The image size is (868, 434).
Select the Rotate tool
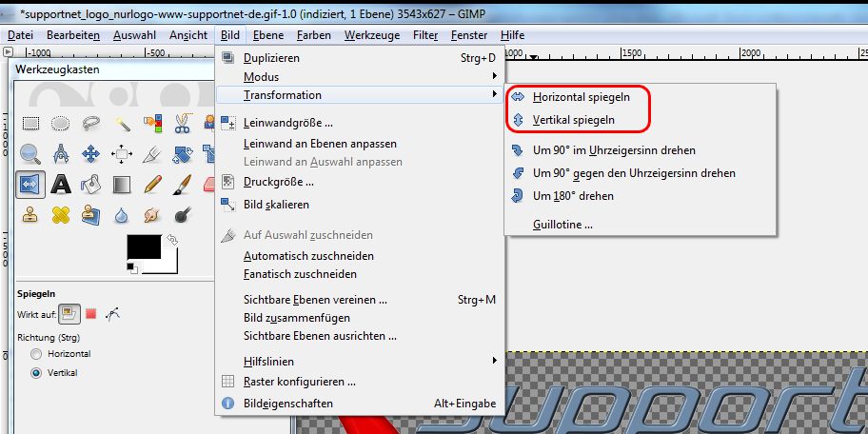[182, 153]
